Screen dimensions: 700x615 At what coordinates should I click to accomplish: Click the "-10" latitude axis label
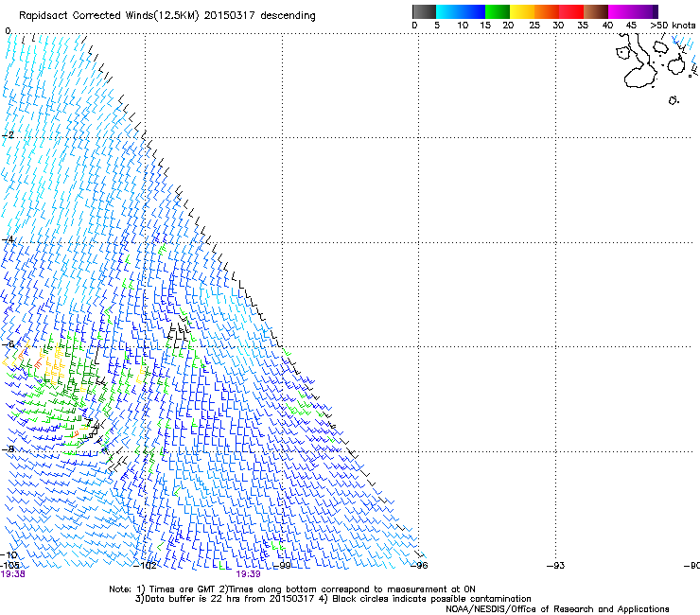coord(9,554)
